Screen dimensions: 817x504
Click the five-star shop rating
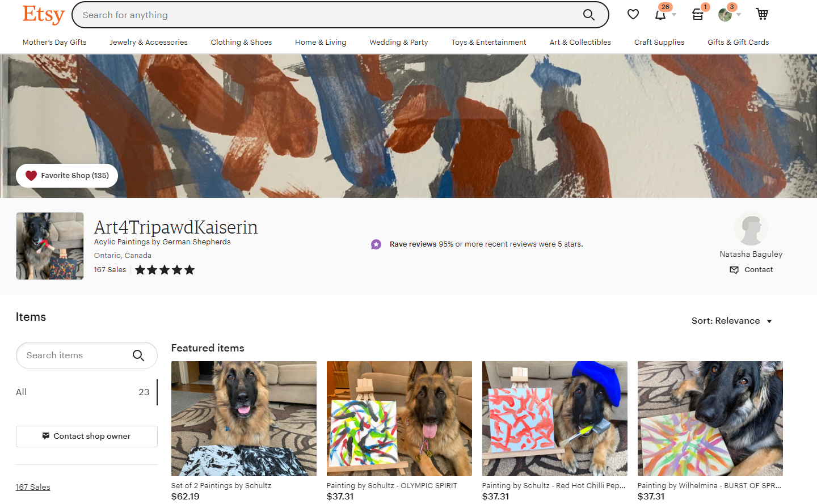165,270
